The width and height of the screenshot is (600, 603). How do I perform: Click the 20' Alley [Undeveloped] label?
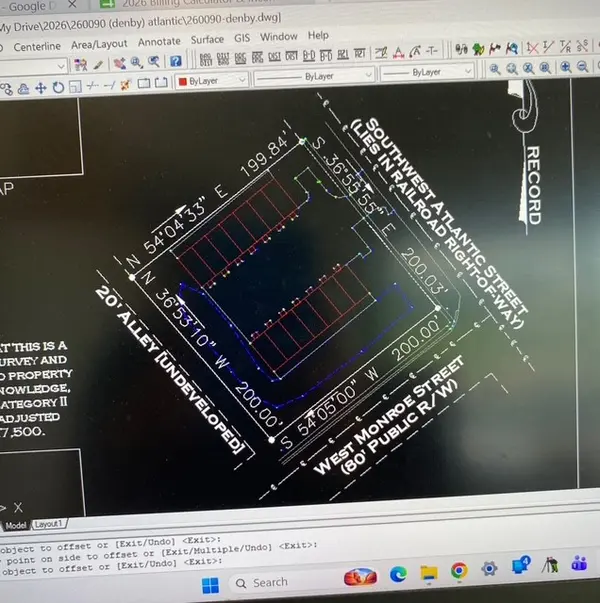pos(169,369)
